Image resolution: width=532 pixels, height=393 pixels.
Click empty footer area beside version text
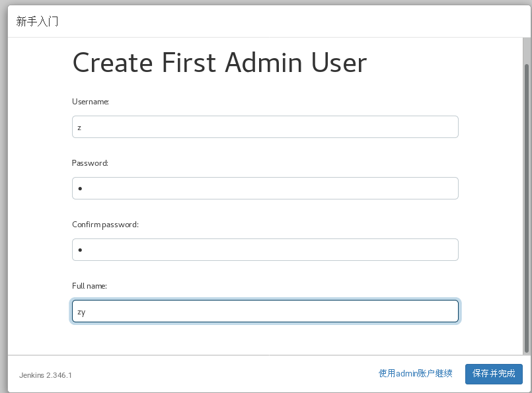point(218,374)
